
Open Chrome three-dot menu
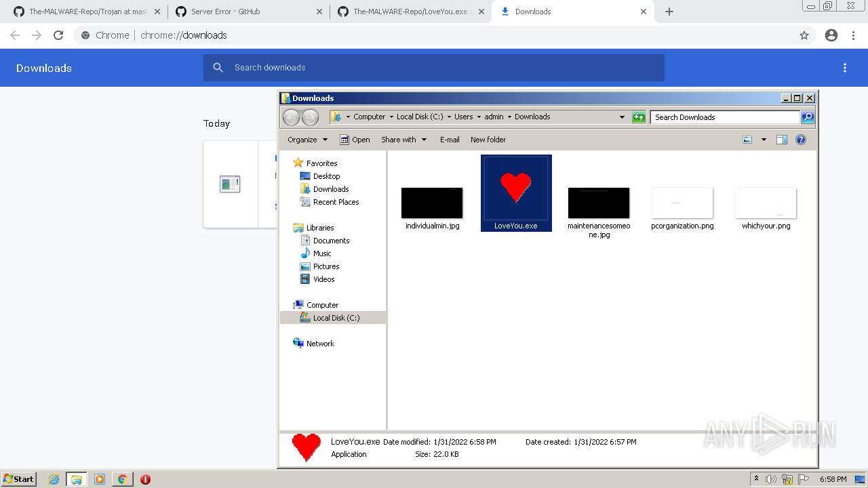click(853, 35)
